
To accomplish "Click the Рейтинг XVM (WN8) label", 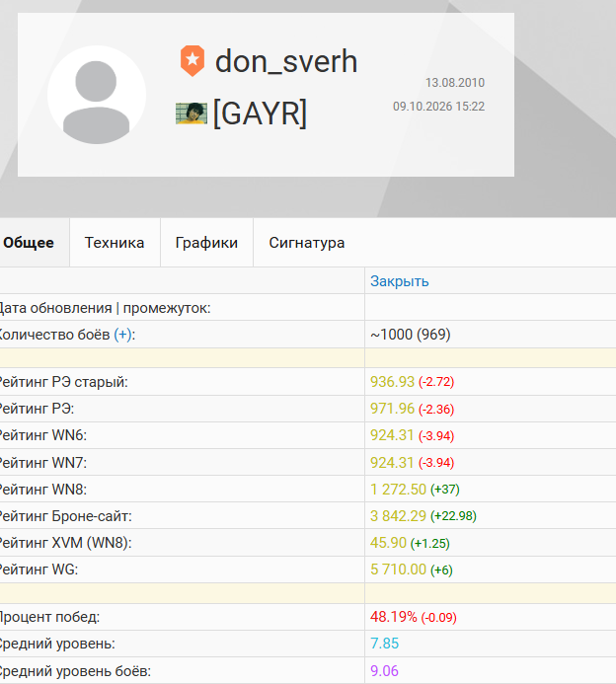I will click(x=65, y=543).
